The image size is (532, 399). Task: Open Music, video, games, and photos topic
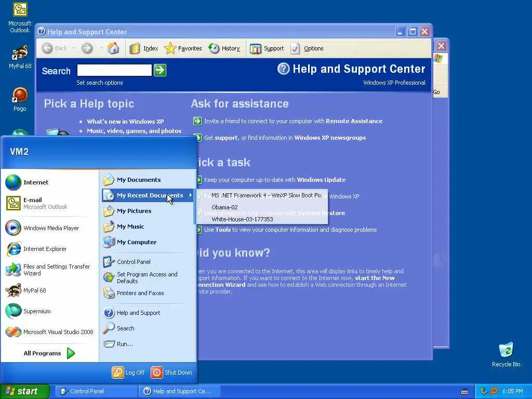134,131
